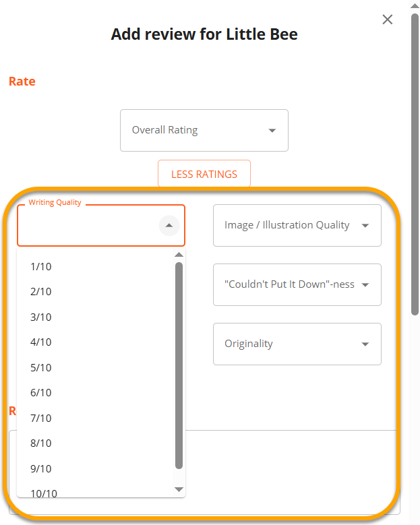Pick the 10/10 rating option

[x=44, y=493]
